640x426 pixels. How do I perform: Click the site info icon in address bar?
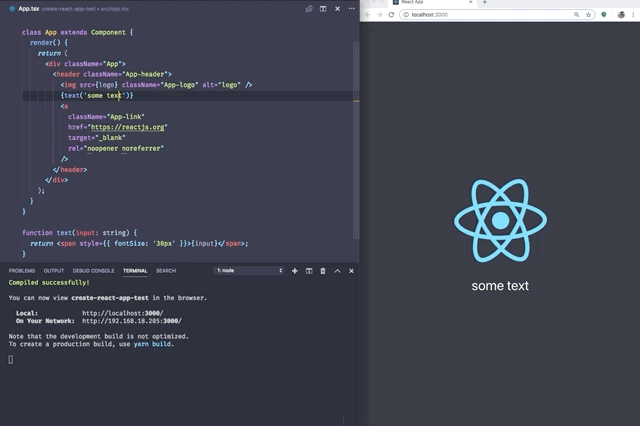[x=406, y=15]
